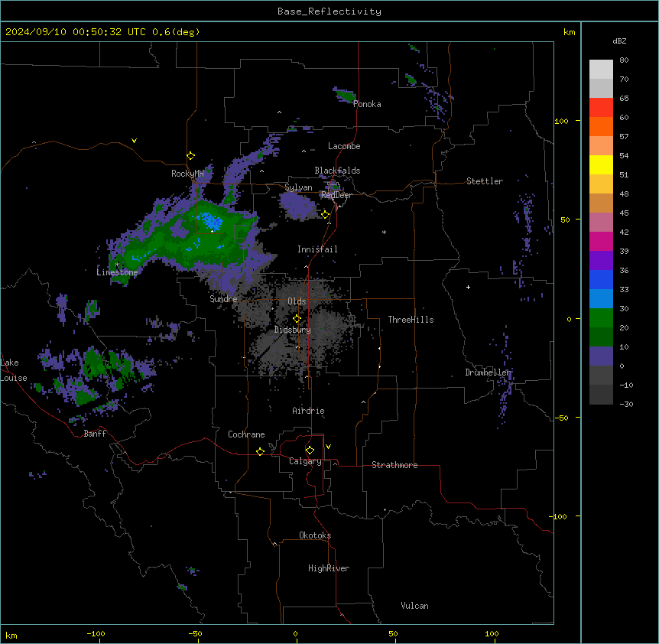Pick the dark blue 33-36 dBZ legend swatch
This screenshot has height=644, width=659.
click(601, 279)
